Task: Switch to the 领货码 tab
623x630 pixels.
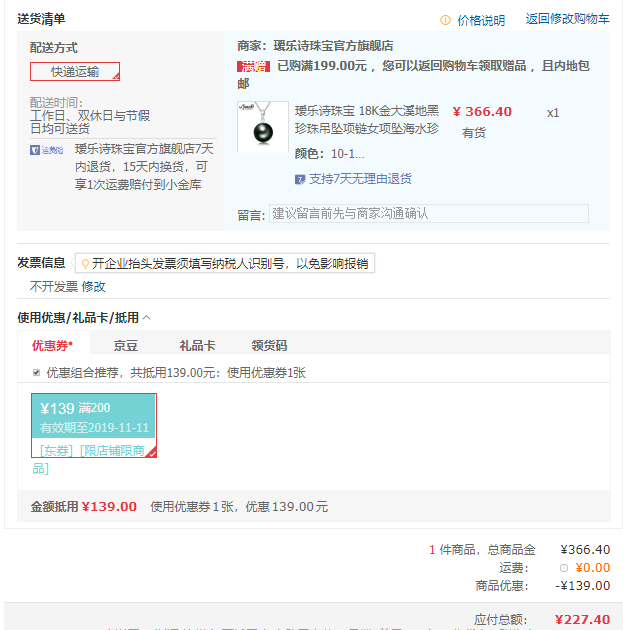Action: (269, 346)
